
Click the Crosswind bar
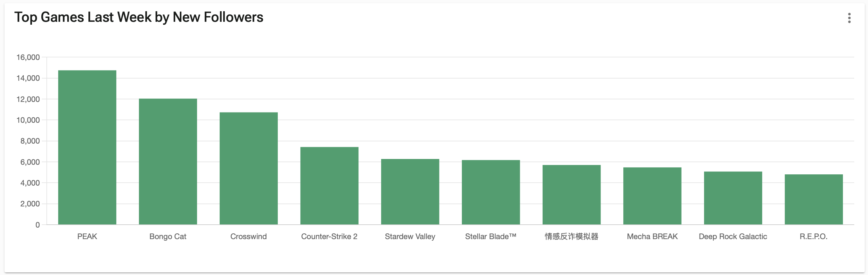(249, 168)
